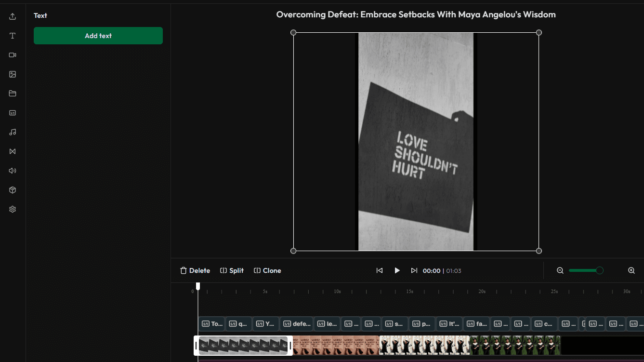Open the Audio panel

12,132
